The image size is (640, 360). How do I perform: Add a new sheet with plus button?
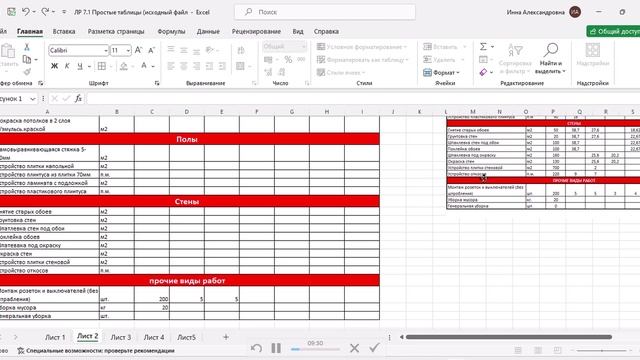pos(226,337)
